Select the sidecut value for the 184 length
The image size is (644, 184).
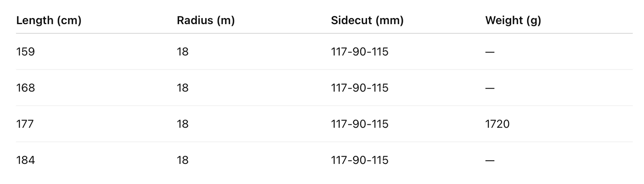coord(359,160)
